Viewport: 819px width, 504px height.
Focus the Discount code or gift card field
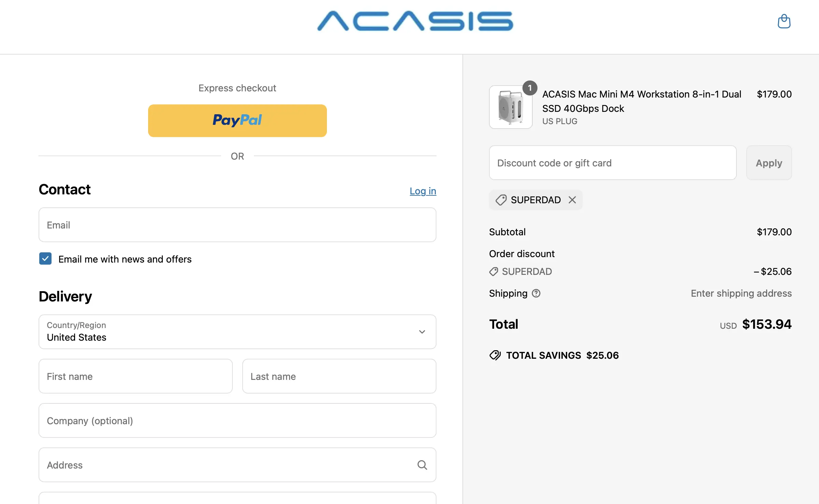tap(613, 163)
